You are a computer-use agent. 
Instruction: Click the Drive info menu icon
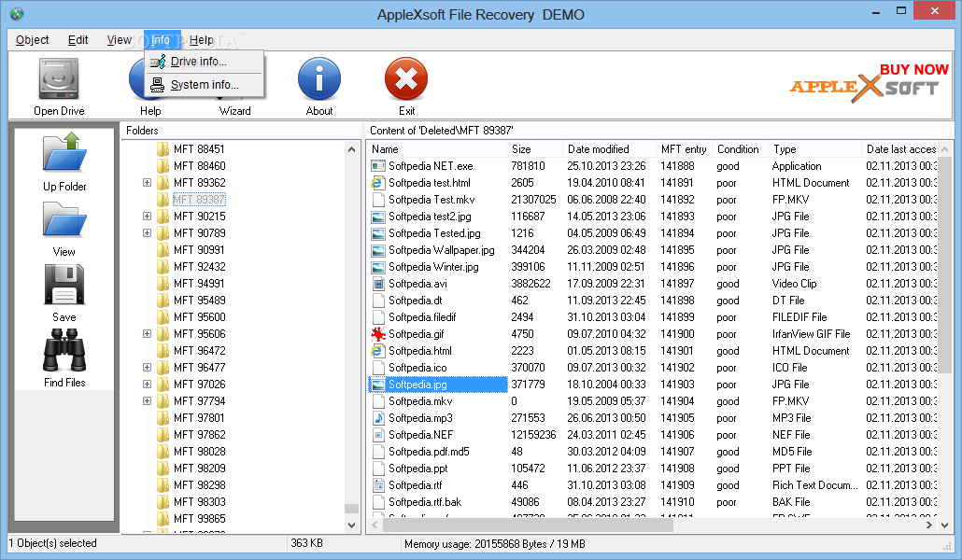tap(158, 62)
